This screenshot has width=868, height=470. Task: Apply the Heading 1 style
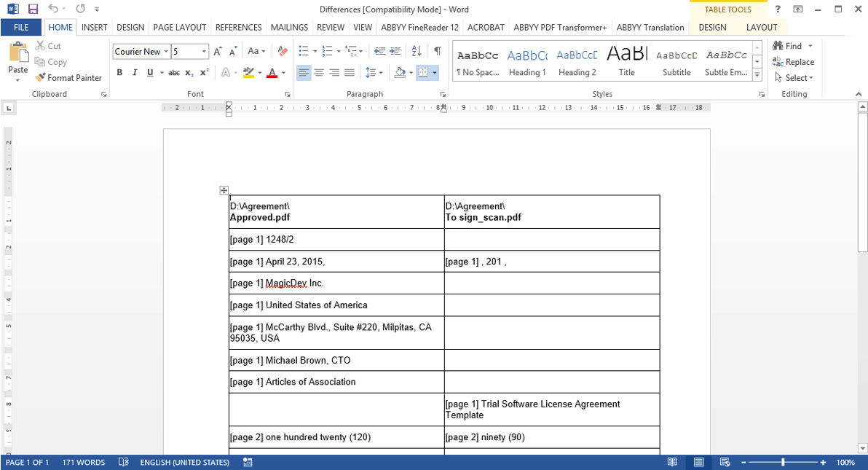pyautogui.click(x=527, y=61)
